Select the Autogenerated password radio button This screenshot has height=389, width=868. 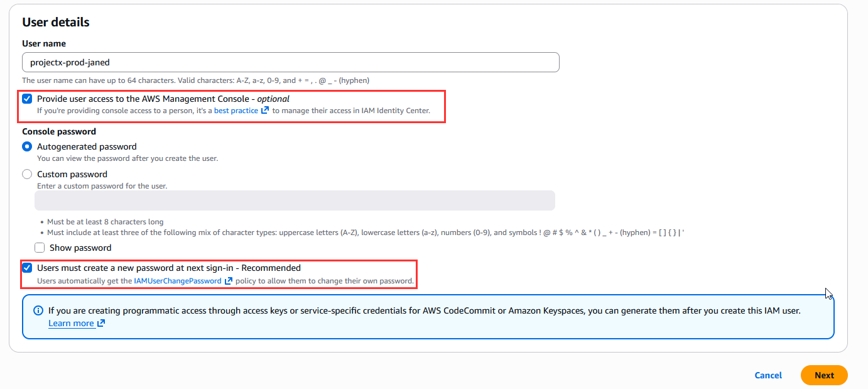tap(27, 146)
